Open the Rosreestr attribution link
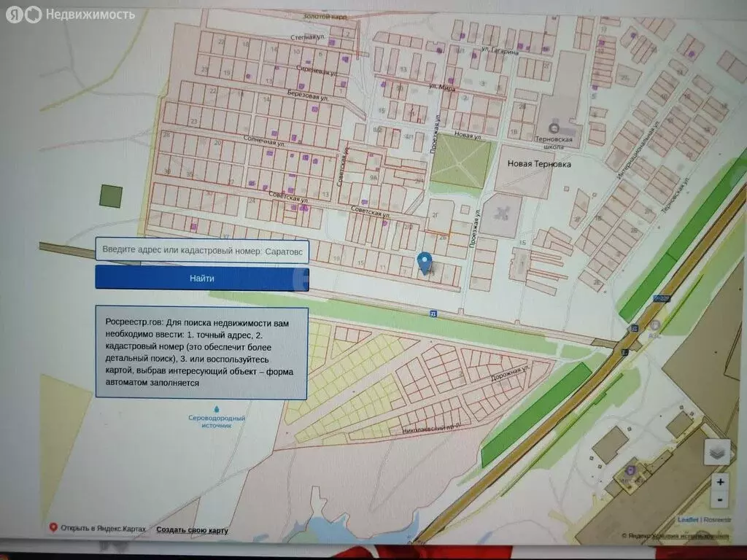 pyautogui.click(x=717, y=520)
